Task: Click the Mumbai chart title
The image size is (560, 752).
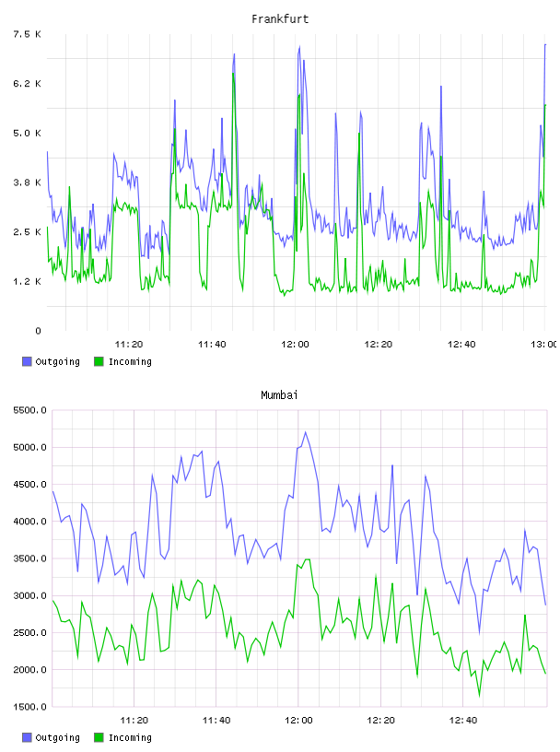Action: click(279, 395)
